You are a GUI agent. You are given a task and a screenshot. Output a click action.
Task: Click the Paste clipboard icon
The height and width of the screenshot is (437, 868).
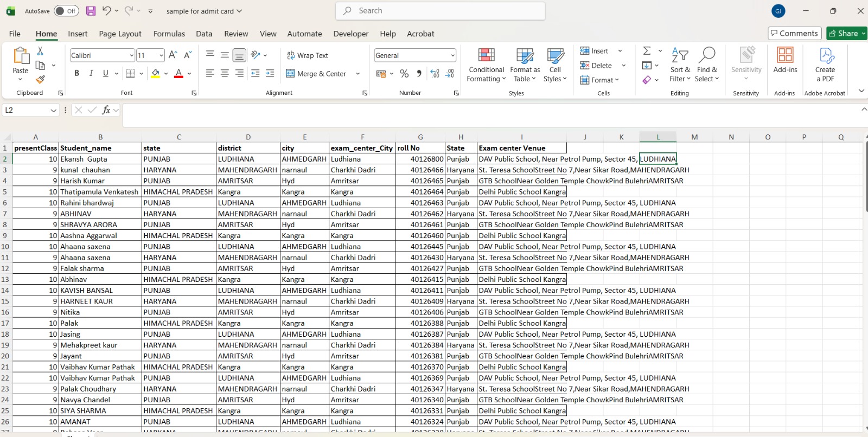point(21,56)
